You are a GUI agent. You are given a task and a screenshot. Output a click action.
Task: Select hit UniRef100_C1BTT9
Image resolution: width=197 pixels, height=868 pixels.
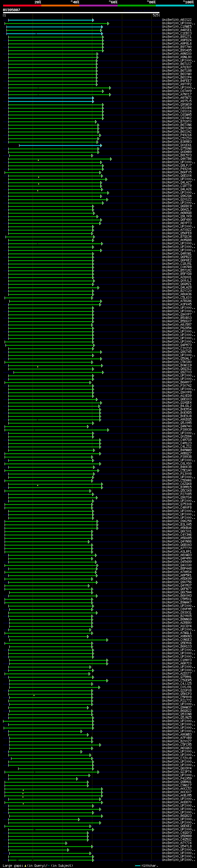pyautogui.click(x=177, y=186)
